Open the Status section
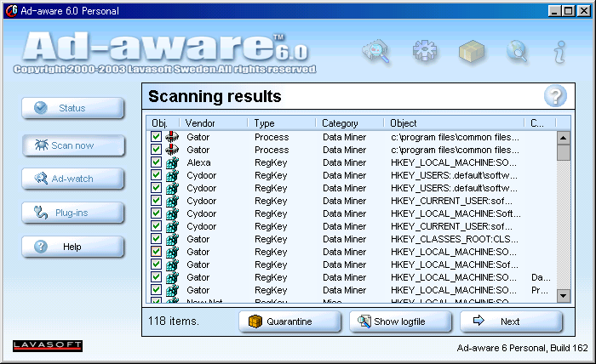 coord(73,108)
